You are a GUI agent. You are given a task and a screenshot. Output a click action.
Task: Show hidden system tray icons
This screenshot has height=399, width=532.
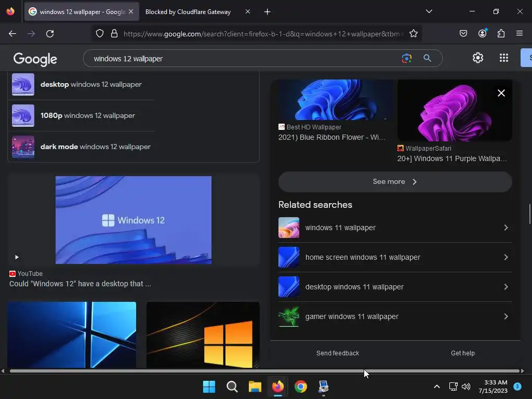pos(437,387)
